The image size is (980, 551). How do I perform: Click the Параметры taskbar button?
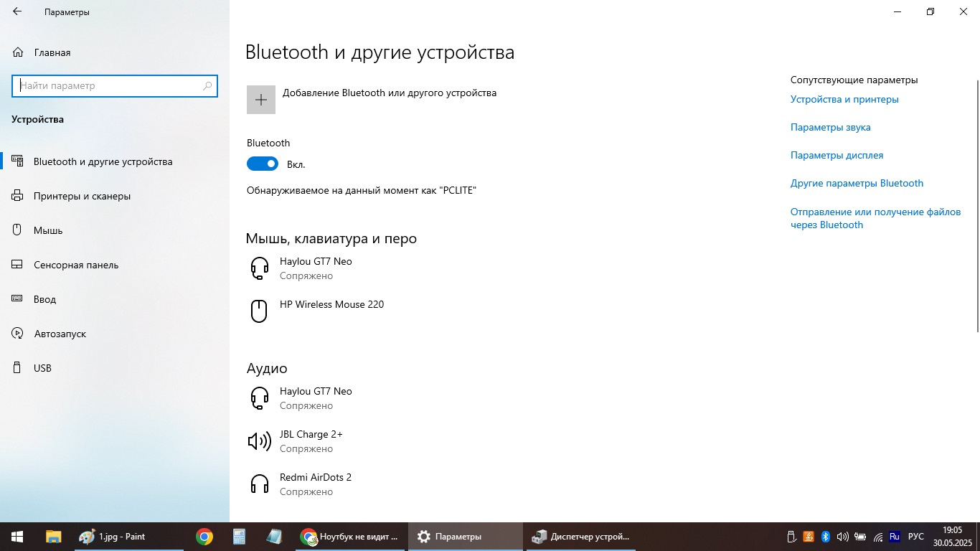(x=466, y=537)
